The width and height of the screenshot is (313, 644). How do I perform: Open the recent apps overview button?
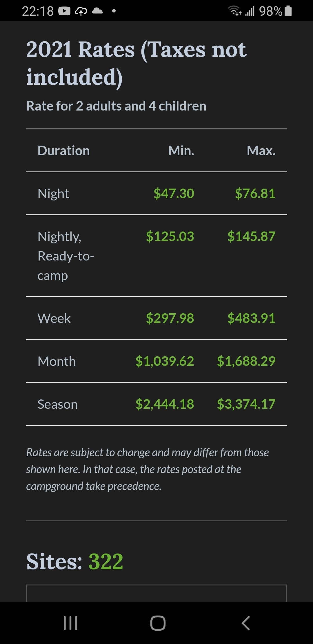[x=70, y=623]
